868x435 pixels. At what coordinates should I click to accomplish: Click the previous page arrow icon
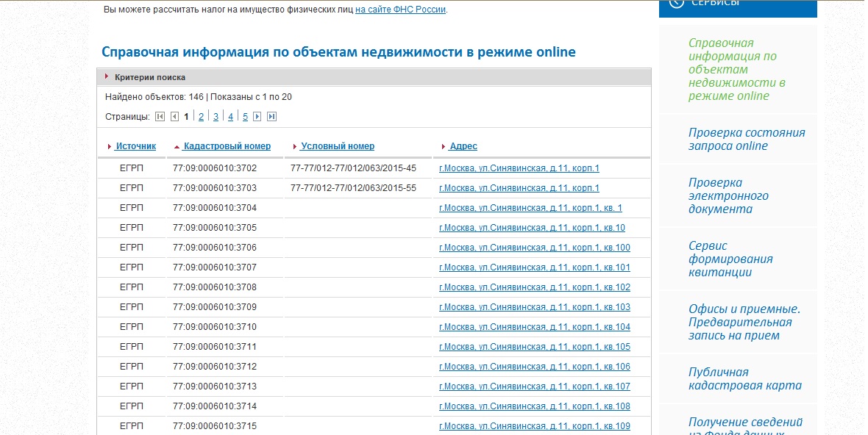coord(174,117)
